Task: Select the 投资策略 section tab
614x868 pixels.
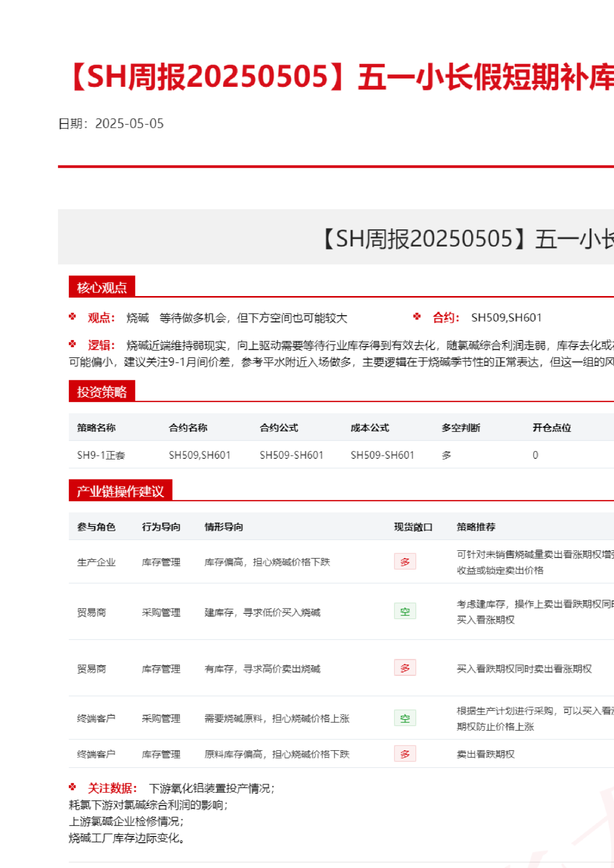Action: [102, 392]
